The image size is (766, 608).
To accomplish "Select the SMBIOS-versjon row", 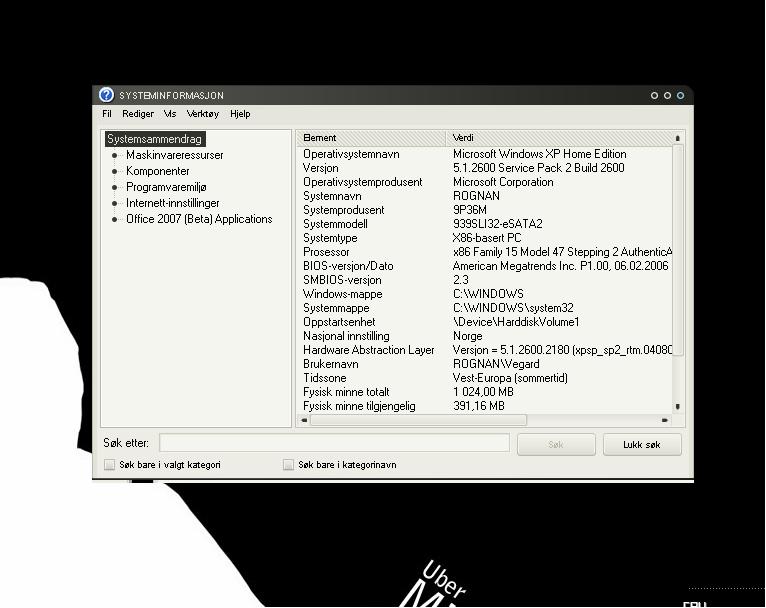I will coord(485,280).
